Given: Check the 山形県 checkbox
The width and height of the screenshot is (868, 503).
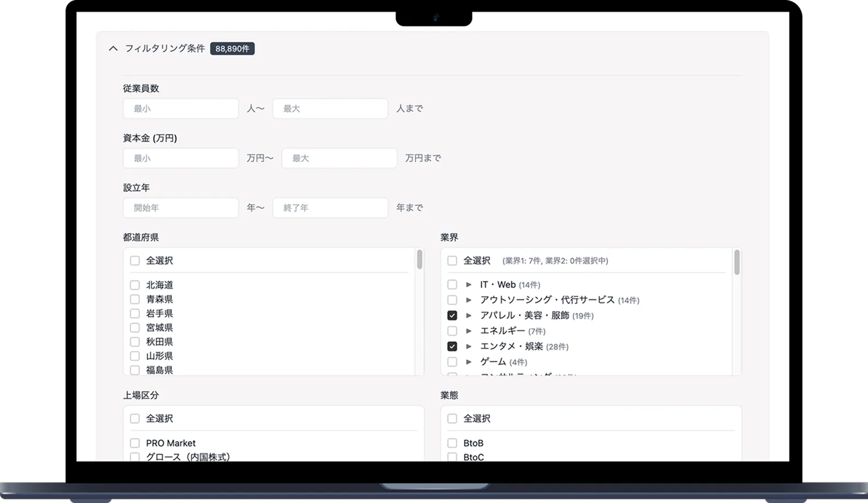Looking at the screenshot, I should (135, 356).
